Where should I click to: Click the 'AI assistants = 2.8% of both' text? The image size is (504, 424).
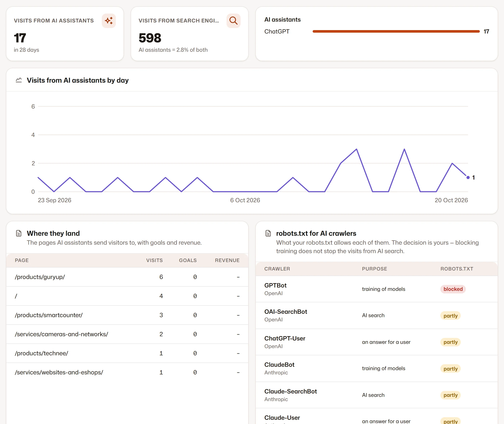click(x=173, y=50)
